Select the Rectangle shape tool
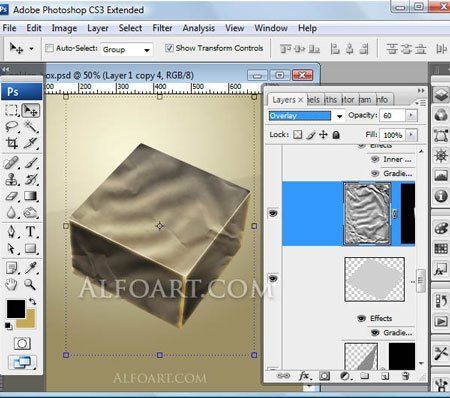450x398 pixels. coord(30,248)
